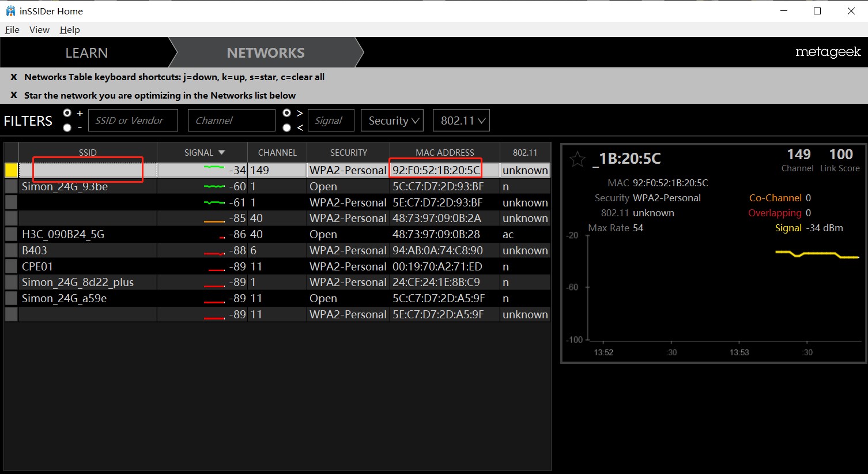The image size is (868, 474).
Task: Open the View menu
Action: coord(39,30)
